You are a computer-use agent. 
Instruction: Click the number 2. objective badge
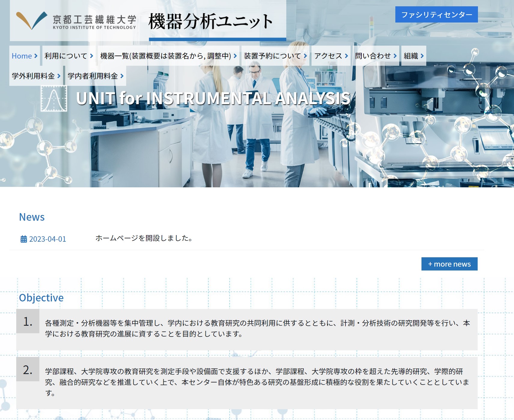(28, 369)
